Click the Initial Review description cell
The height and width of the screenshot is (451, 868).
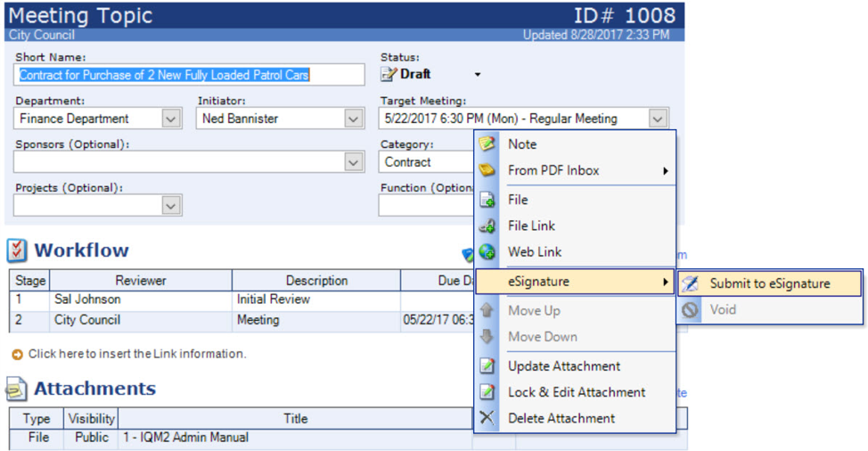coord(316,299)
